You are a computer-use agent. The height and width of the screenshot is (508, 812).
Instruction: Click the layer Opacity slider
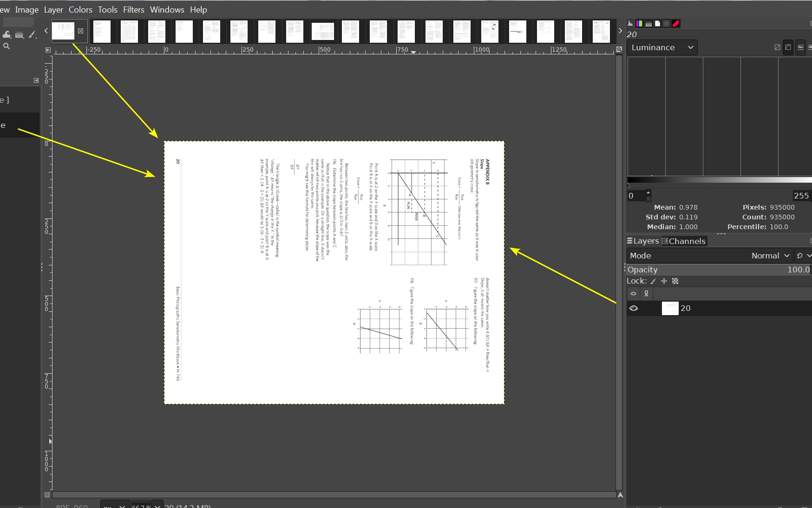(718, 270)
